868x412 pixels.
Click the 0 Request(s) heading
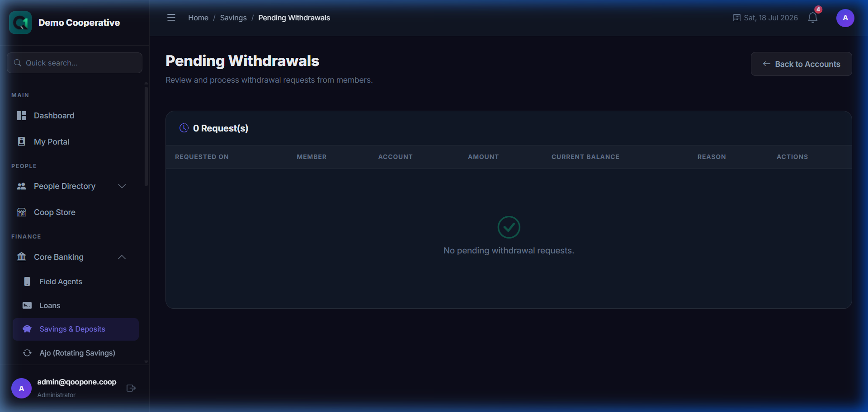coord(221,128)
